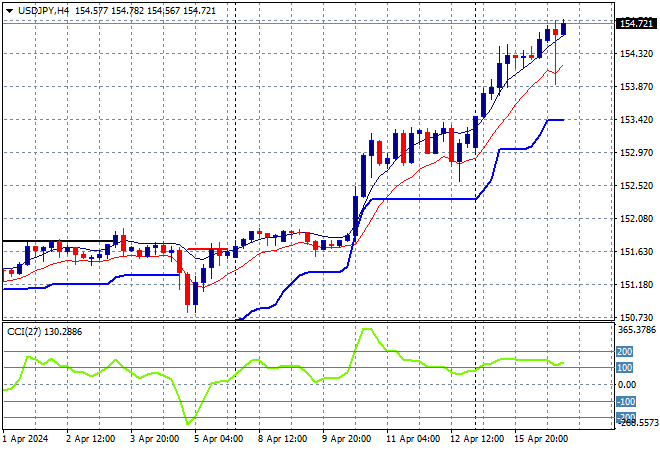Click the USDJPY,H4 chart title
The width and height of the screenshot is (660, 450).
pos(45,10)
